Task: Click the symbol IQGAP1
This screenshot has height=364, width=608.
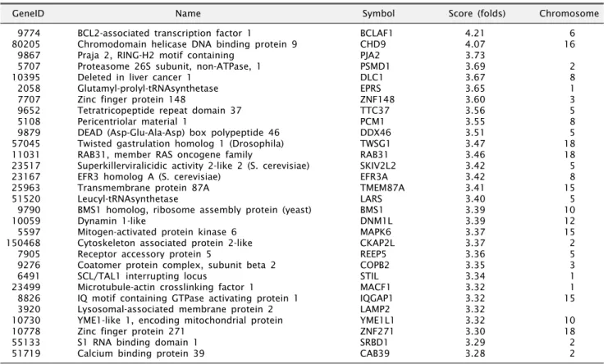Action: pyautogui.click(x=376, y=298)
